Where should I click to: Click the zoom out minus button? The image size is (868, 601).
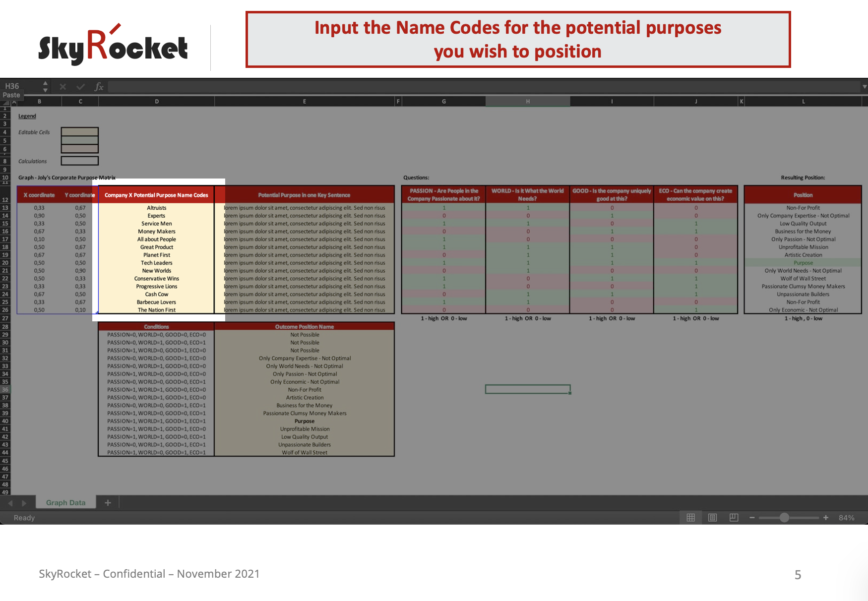(x=752, y=518)
